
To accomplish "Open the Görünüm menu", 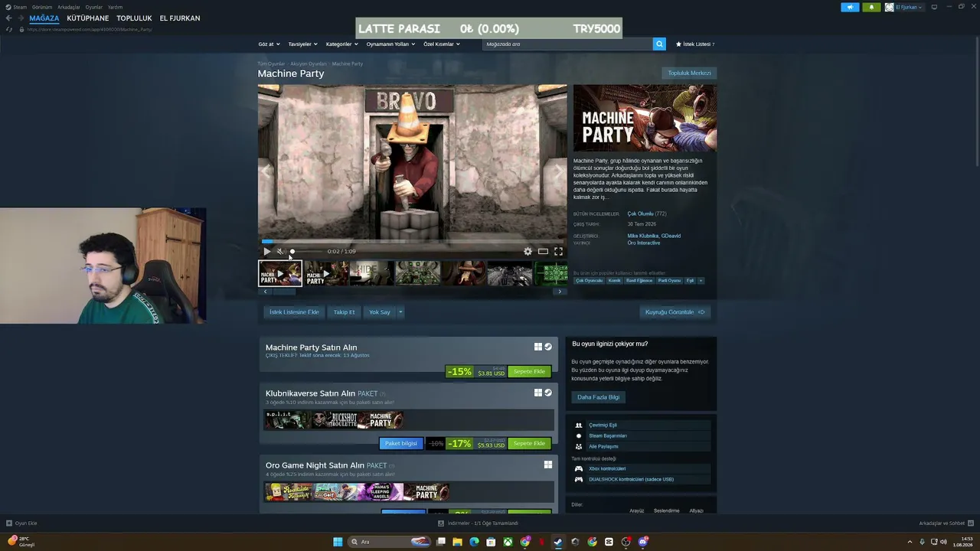I will (42, 7).
